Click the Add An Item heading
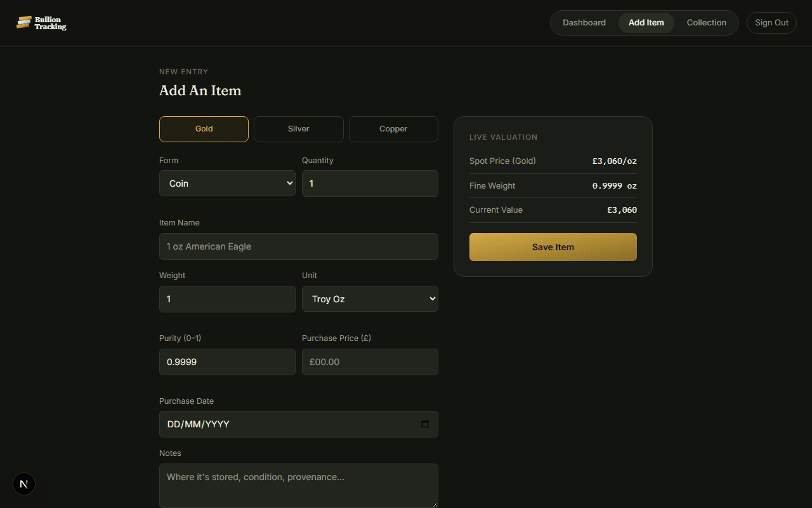Screen dimensions: 812x508 click(x=200, y=91)
